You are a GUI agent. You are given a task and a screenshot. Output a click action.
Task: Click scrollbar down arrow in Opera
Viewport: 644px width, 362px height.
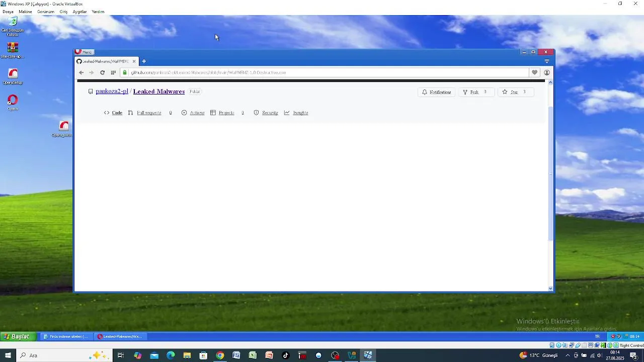coord(550,289)
